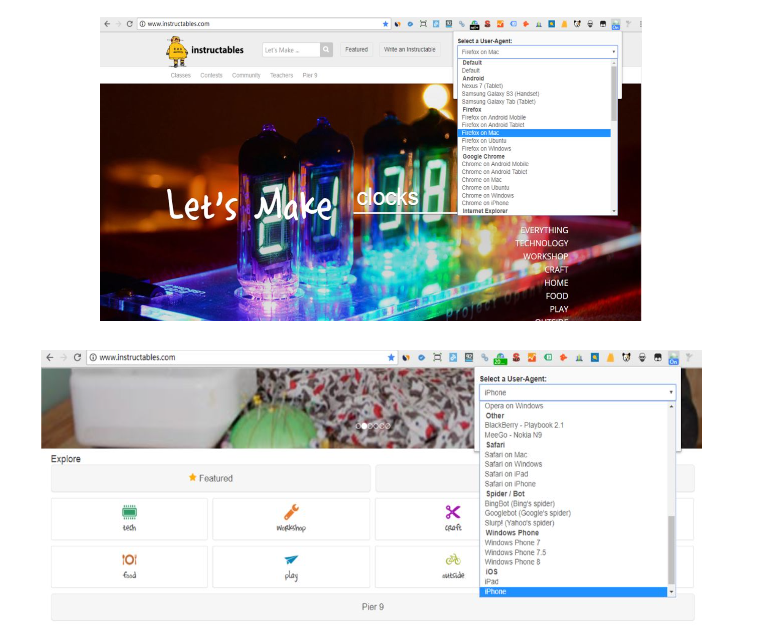Viewport: 766px width, 628px height.
Task: Open the workshop category wrench icon
Action: (x=291, y=512)
